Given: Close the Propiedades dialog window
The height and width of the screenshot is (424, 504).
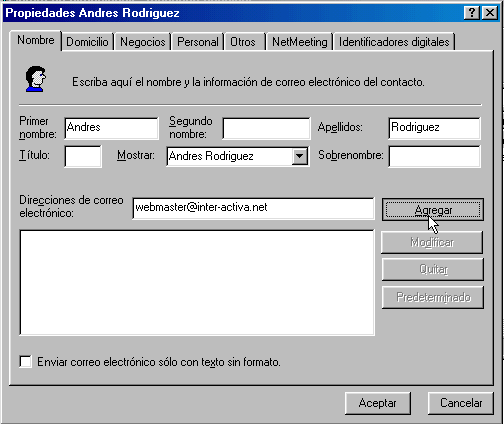Looking at the screenshot, I should 490,13.
